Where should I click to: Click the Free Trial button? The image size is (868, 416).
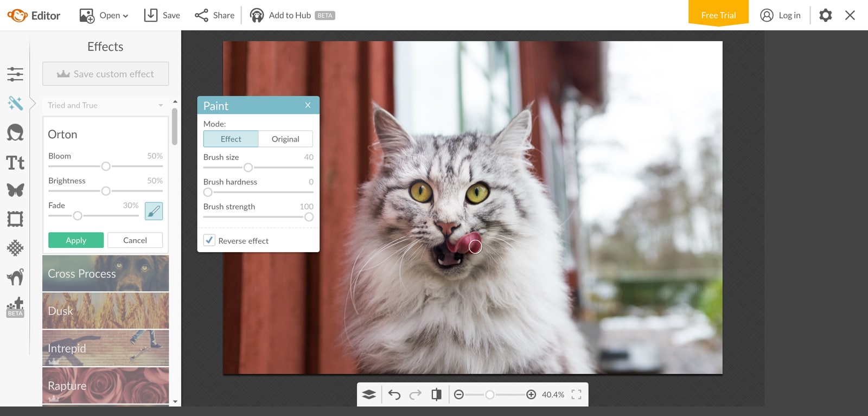coord(718,15)
